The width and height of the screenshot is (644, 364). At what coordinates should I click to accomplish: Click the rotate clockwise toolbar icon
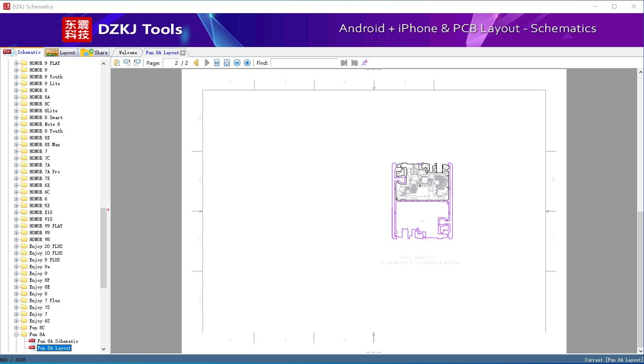click(137, 63)
